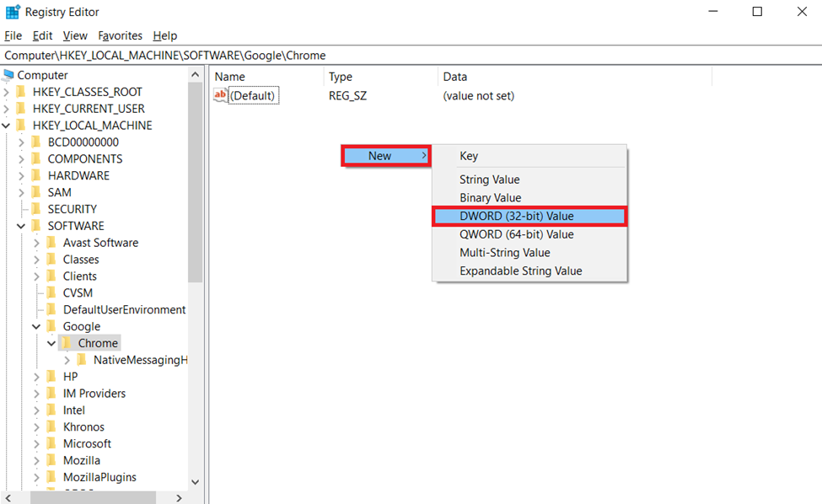The image size is (822, 504).
Task: Open the New submenu item
Action: click(385, 156)
